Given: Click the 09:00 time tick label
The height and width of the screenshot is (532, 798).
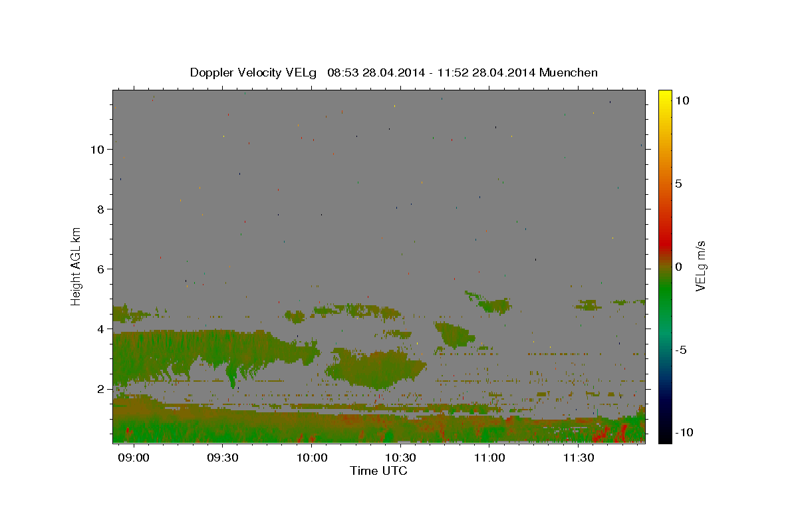Looking at the screenshot, I should point(134,458).
